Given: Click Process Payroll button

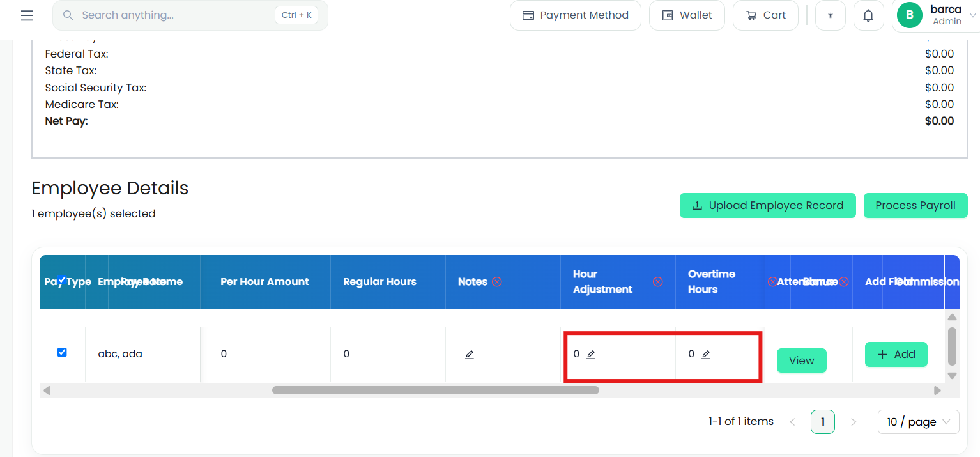Looking at the screenshot, I should pos(915,205).
